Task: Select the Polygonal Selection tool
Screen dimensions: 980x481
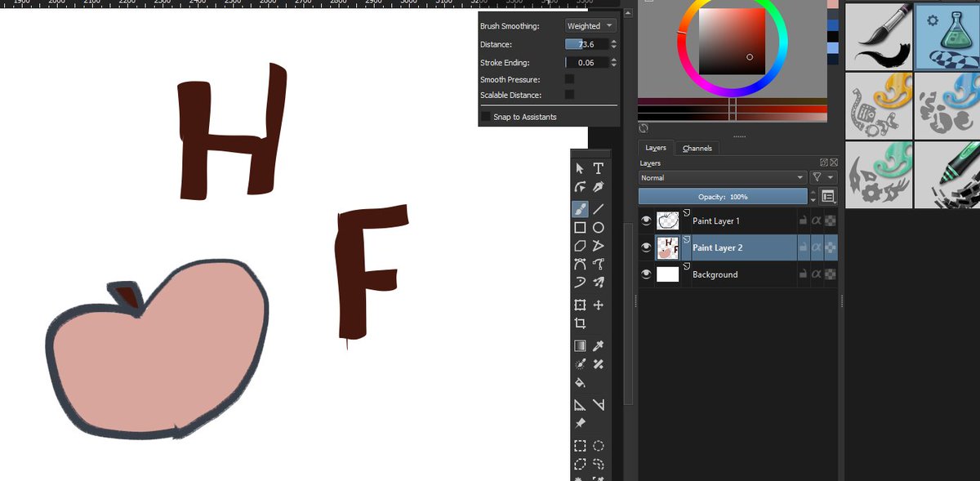Action: (580, 464)
